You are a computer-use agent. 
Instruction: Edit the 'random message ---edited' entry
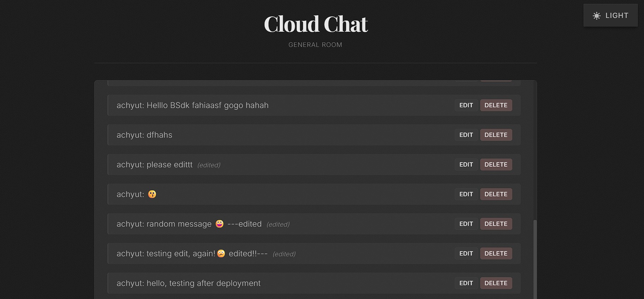point(466,223)
